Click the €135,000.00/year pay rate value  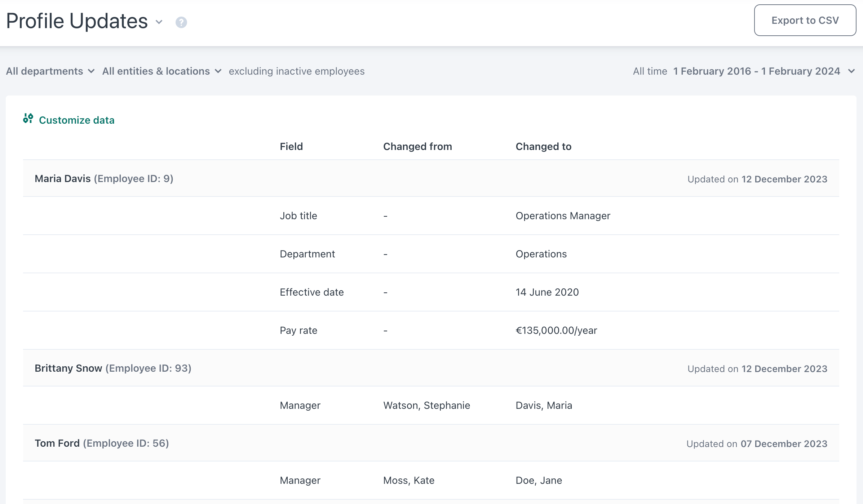point(556,330)
